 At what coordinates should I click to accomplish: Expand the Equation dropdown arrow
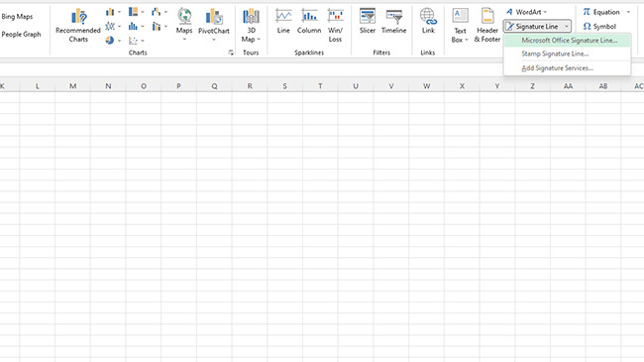point(628,12)
